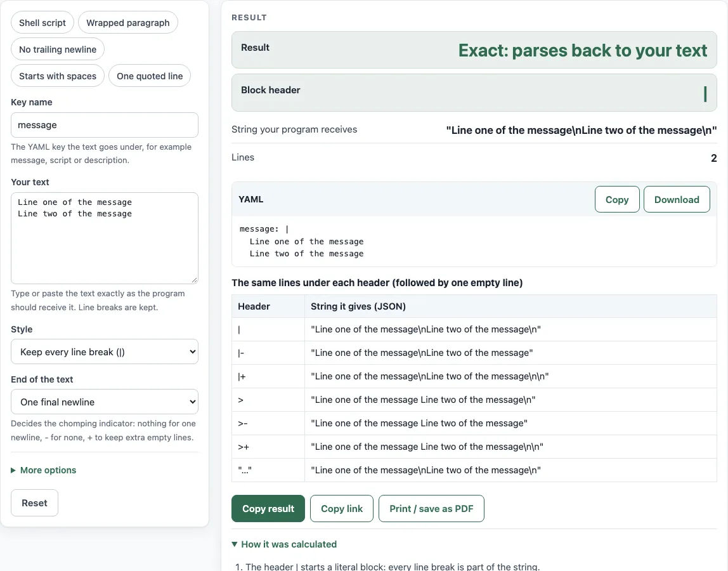
Task: Open the Style dropdown
Action: 105,351
